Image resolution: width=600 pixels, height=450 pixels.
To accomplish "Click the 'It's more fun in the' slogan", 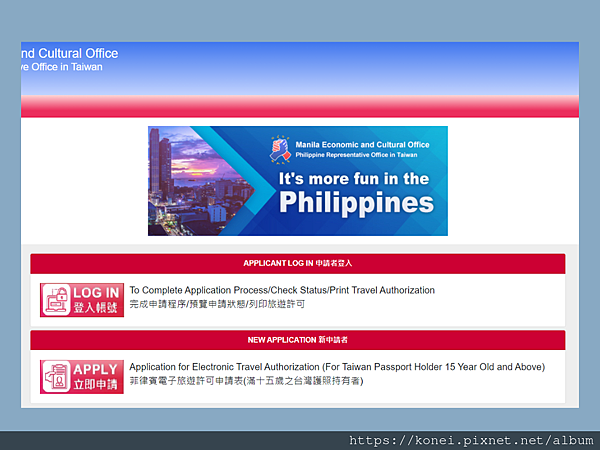I will (x=354, y=179).
